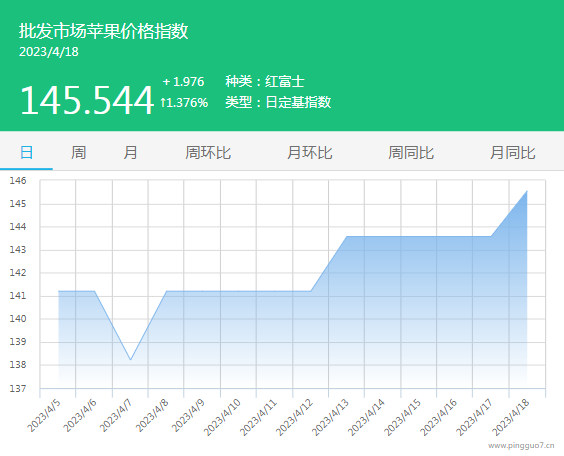Click the chart peak at 2023/4/18
This screenshot has width=564, height=456.
(527, 191)
